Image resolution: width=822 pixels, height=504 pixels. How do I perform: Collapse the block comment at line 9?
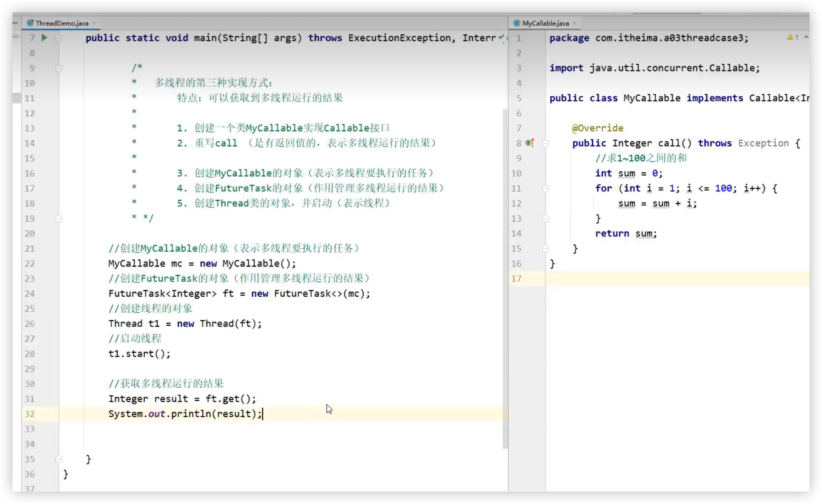click(x=59, y=68)
